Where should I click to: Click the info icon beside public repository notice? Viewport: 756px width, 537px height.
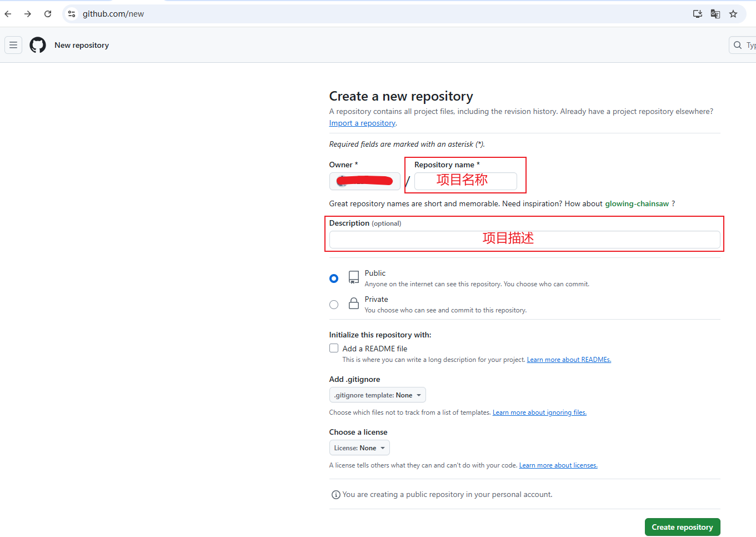coord(336,495)
